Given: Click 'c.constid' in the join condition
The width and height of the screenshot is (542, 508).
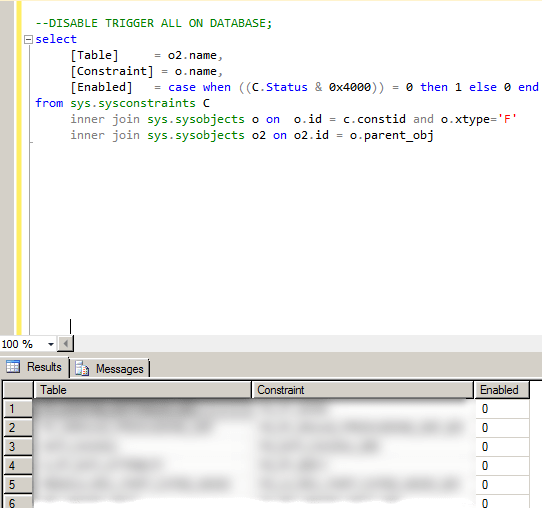Looking at the screenshot, I should click(374, 119).
